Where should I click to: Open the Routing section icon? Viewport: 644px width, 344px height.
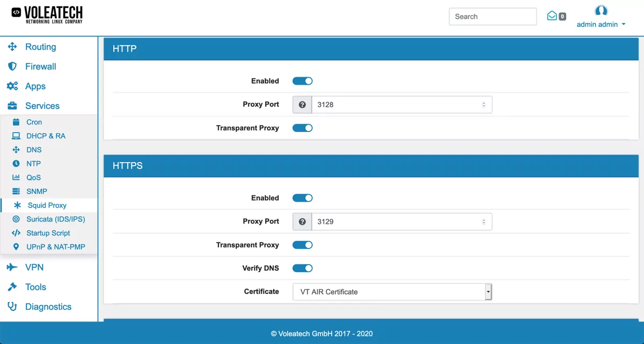pos(12,47)
